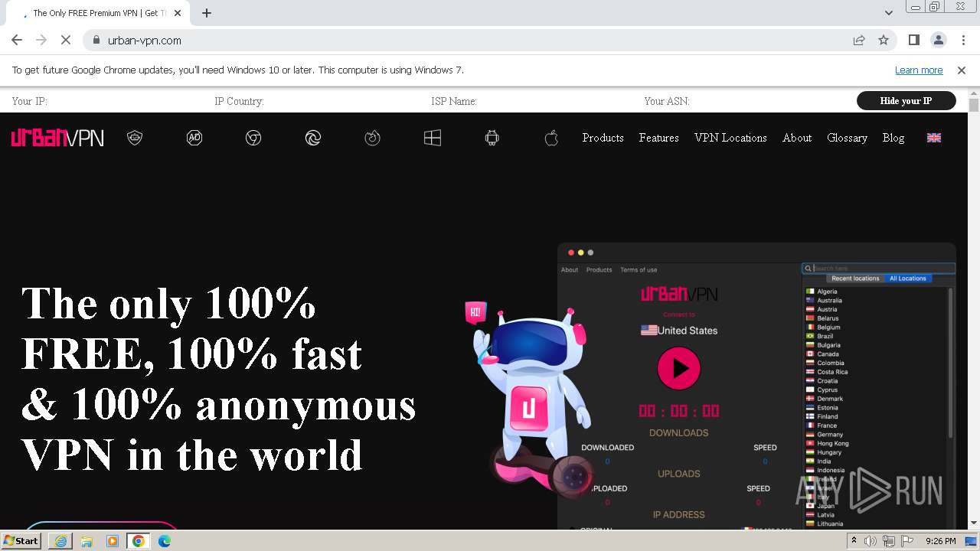Go back to previous page
Screen dimensions: 980x551
(x=17, y=41)
